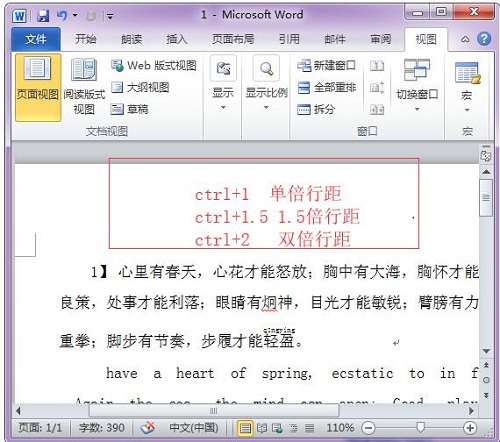The image size is (500, 442).
Task: Click the 110% zoom level button
Action: tap(340, 427)
